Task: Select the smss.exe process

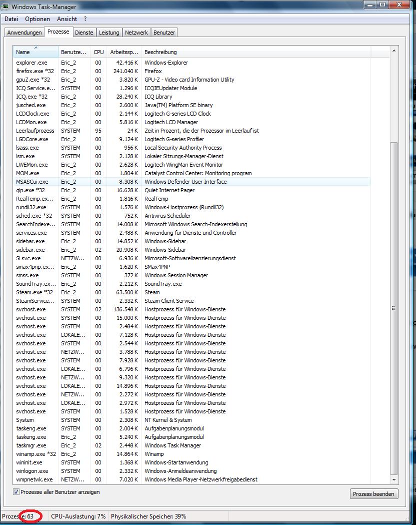Action: click(x=192, y=275)
